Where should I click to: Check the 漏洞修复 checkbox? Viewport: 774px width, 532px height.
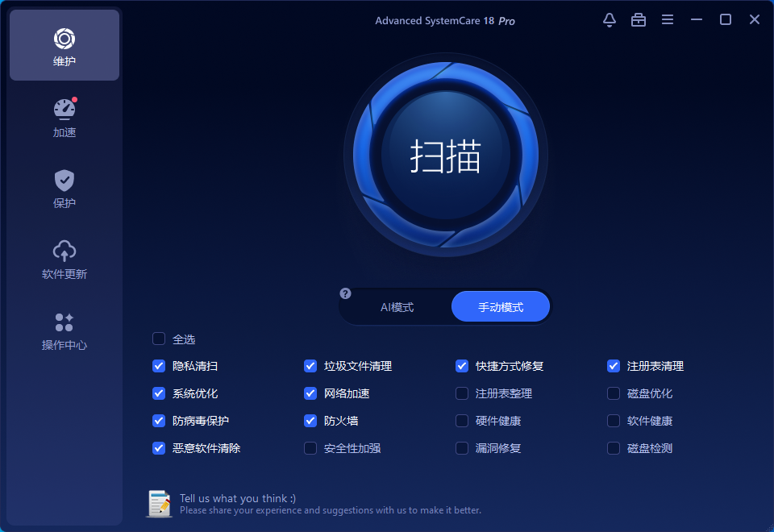(x=462, y=448)
